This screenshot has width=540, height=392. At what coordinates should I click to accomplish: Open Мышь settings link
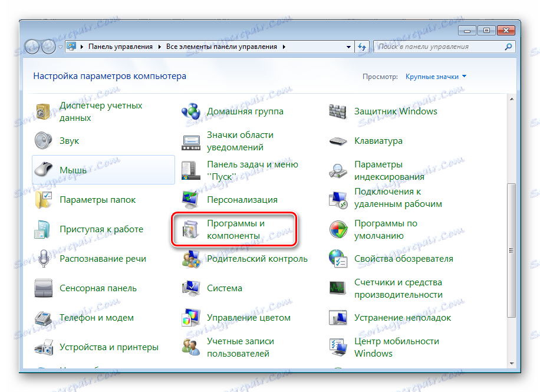(73, 170)
